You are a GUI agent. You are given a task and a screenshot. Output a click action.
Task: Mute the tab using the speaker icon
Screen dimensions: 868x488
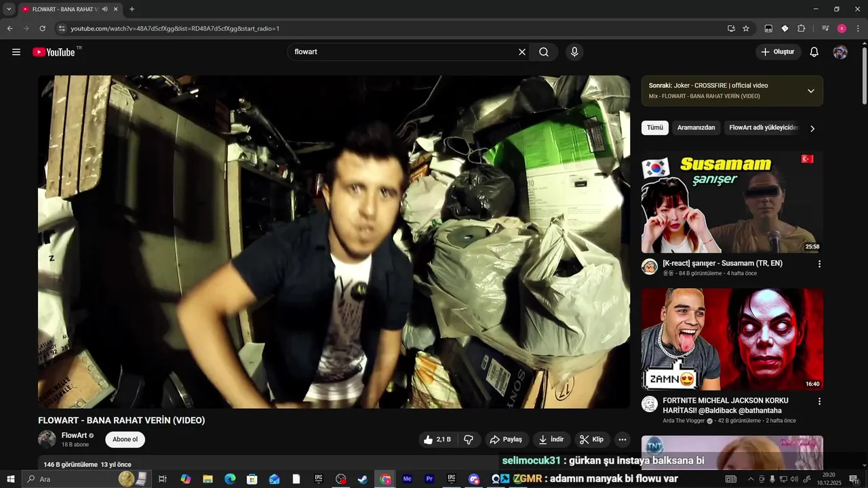pos(104,9)
